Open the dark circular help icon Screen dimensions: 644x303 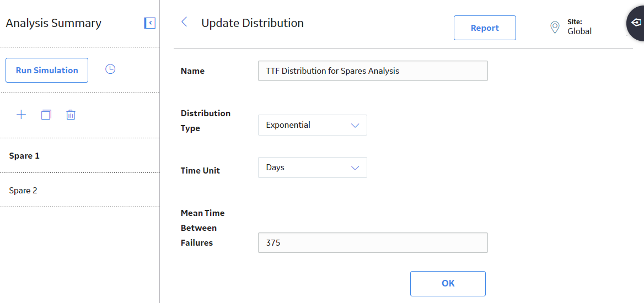pos(635,23)
